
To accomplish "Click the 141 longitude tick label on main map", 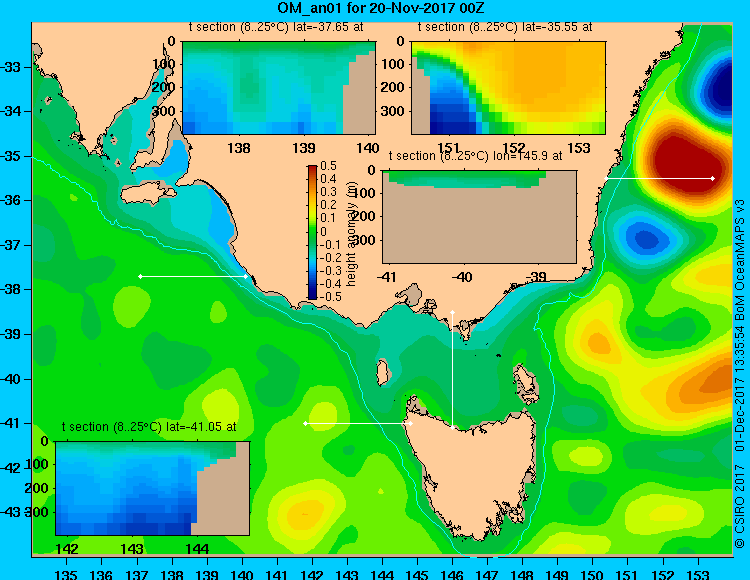I will click(277, 574).
